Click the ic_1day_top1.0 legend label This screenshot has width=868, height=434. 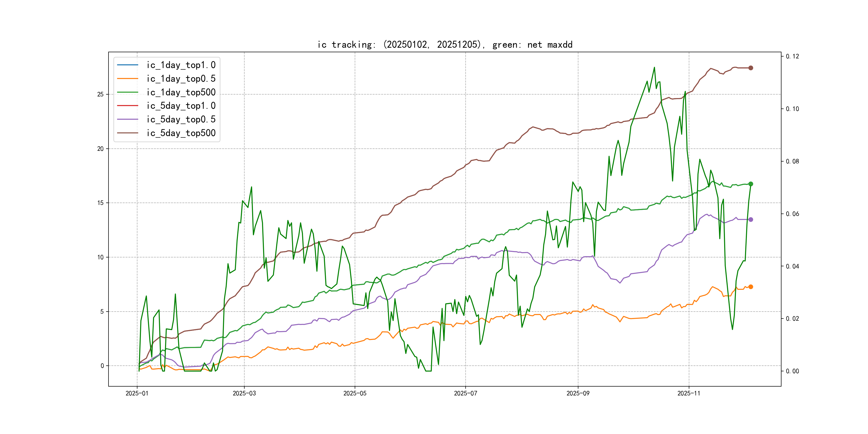(181, 65)
